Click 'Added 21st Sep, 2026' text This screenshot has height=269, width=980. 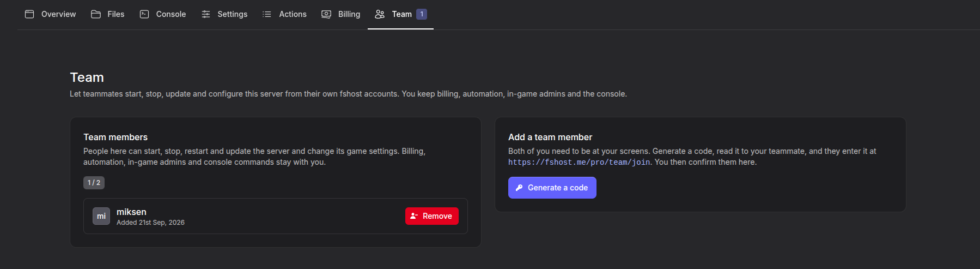150,223
